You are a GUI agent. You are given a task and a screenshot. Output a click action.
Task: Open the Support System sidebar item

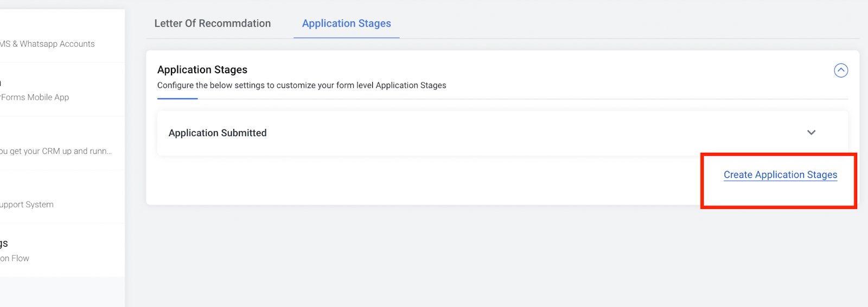pyautogui.click(x=27, y=204)
